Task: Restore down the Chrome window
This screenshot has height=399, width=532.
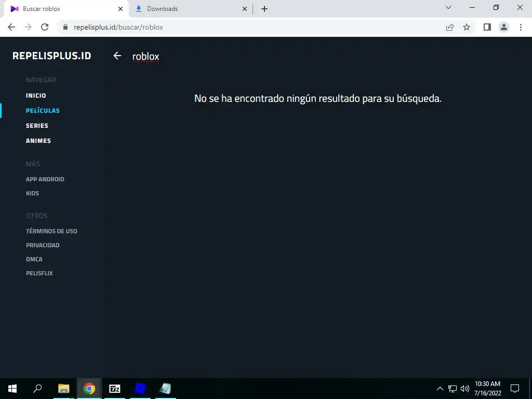Action: click(496, 7)
